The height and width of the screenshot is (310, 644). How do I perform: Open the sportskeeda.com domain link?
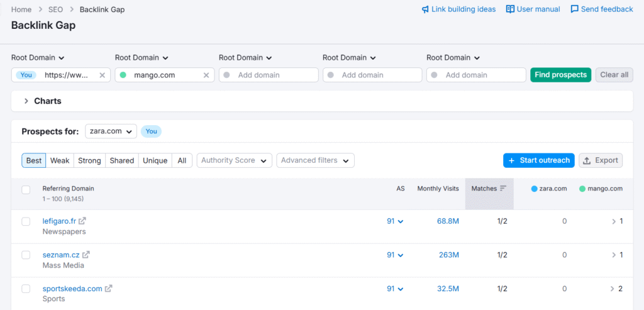click(72, 289)
